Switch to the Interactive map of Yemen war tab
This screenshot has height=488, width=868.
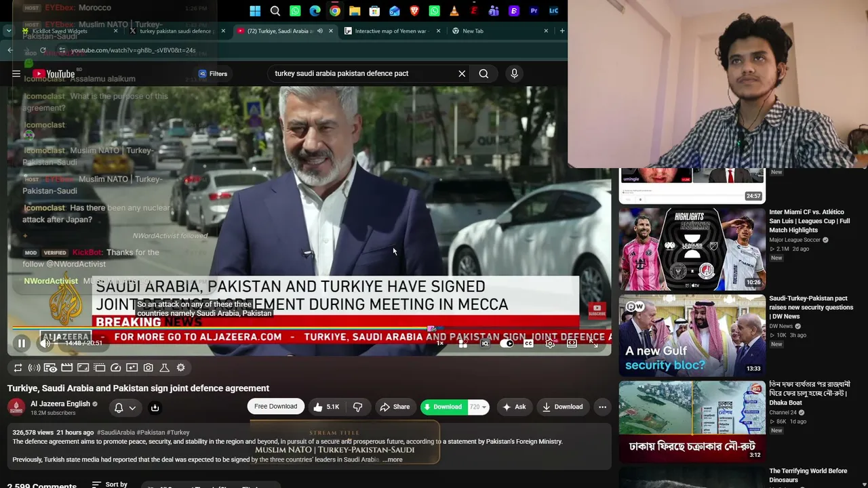393,31
